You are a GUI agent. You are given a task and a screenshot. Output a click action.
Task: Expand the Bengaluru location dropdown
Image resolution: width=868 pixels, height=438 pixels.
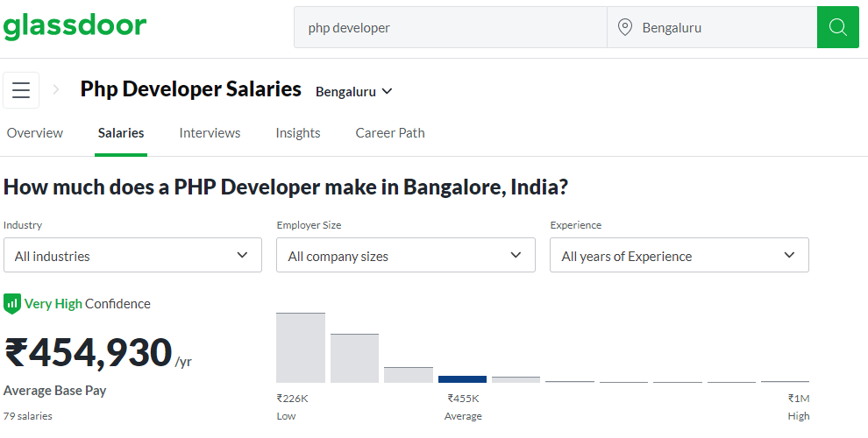pyautogui.click(x=353, y=92)
